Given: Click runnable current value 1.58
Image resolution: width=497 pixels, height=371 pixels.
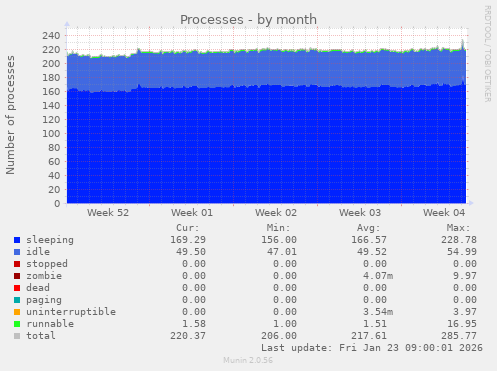Looking at the screenshot, I should click(194, 324).
